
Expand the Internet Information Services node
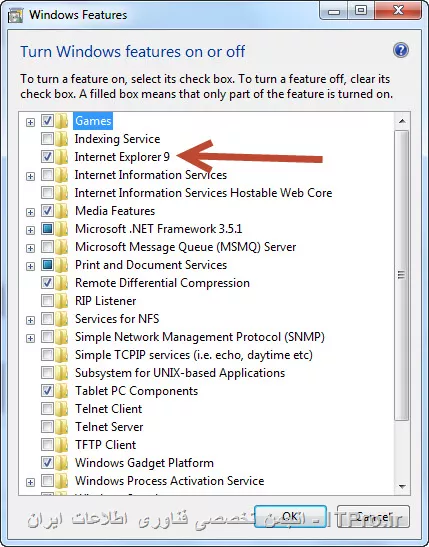tap(31, 177)
